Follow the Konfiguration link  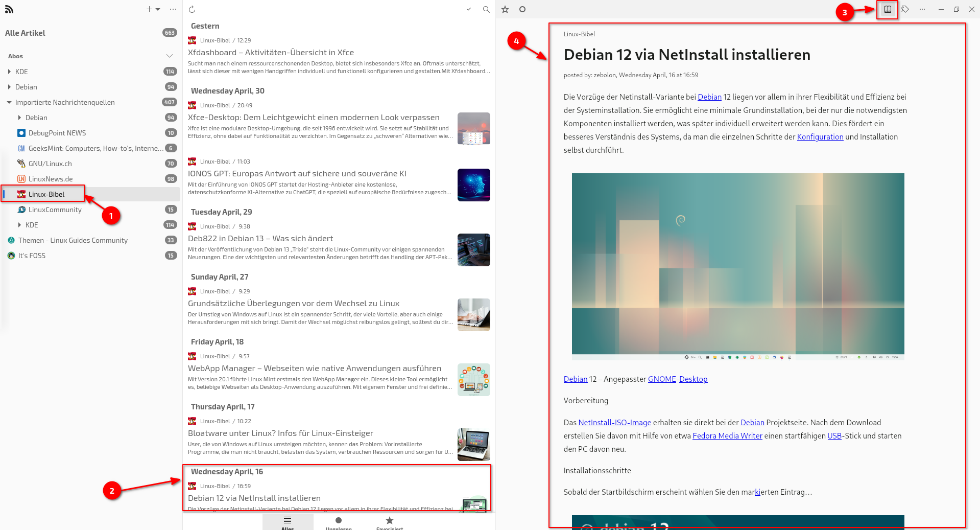point(820,137)
